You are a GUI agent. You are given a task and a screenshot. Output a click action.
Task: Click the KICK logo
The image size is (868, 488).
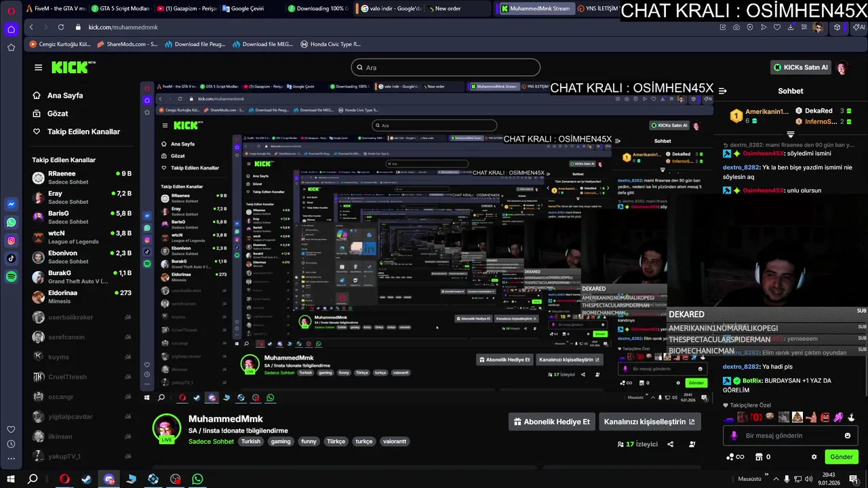pos(73,67)
